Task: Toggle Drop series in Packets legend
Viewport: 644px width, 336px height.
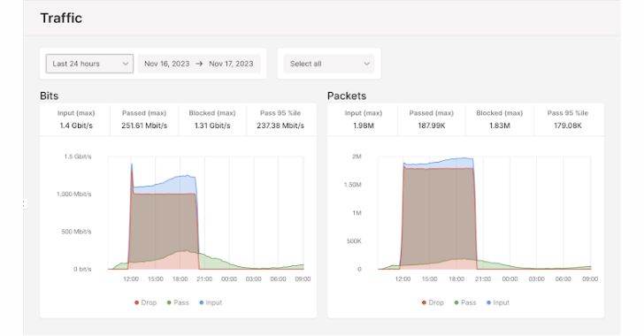Action: [433, 302]
